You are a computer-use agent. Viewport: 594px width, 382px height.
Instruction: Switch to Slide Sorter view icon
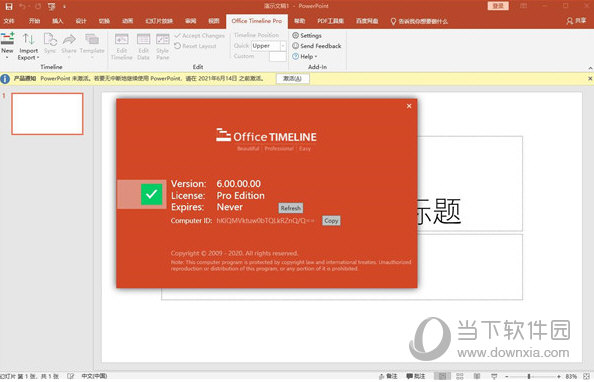pyautogui.click(x=460, y=376)
